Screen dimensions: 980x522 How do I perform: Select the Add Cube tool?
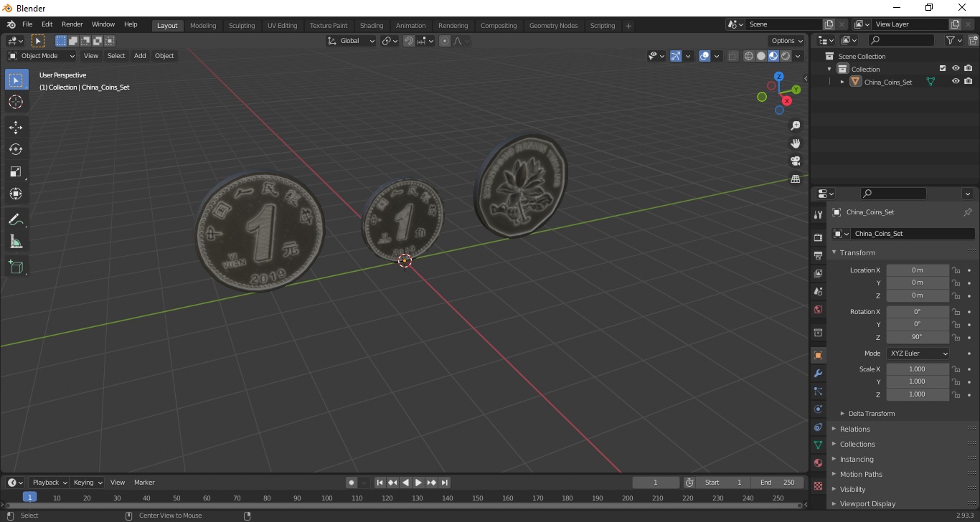point(16,267)
